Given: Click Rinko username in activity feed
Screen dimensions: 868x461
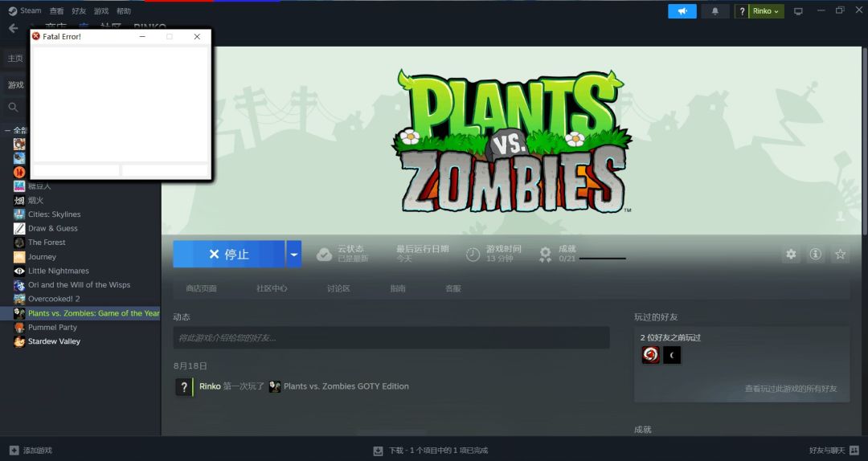Looking at the screenshot, I should [x=210, y=386].
